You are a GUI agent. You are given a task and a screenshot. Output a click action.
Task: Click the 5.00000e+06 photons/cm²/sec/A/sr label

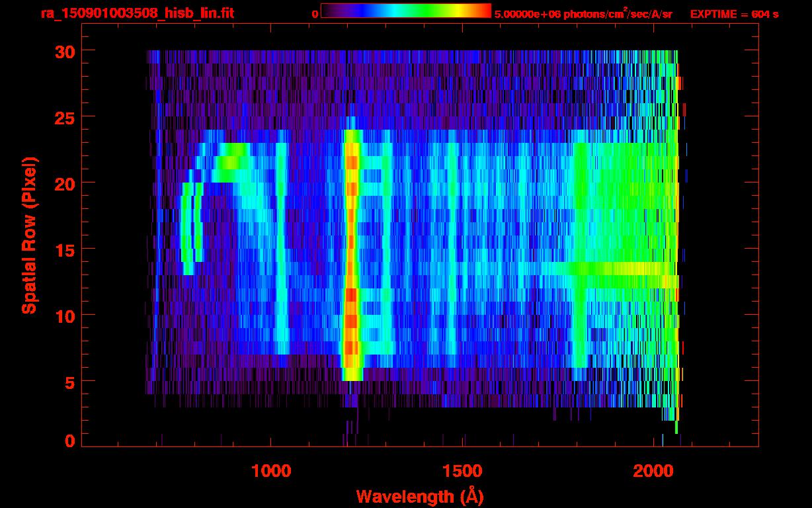pyautogui.click(x=583, y=13)
